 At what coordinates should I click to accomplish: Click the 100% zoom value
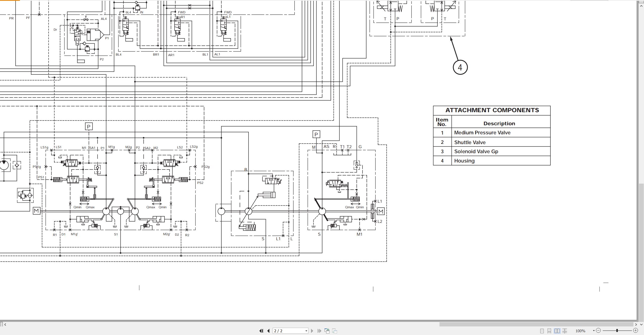pos(580,331)
